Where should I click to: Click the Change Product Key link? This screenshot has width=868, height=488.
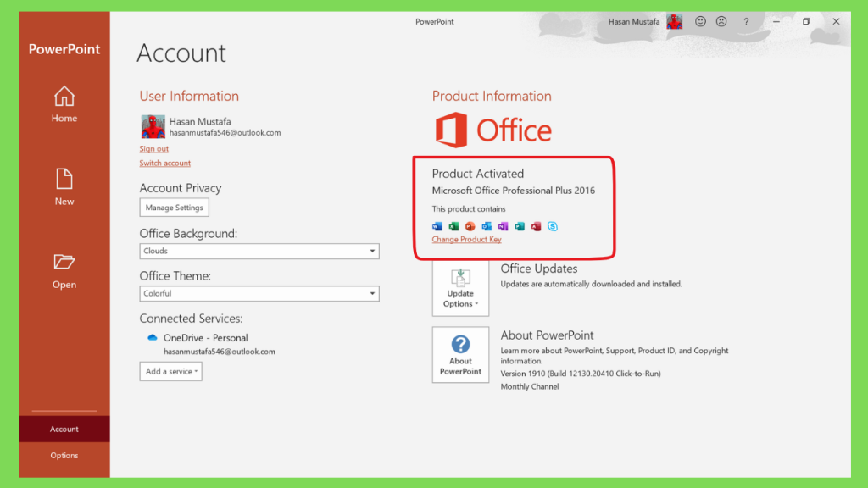coord(467,240)
